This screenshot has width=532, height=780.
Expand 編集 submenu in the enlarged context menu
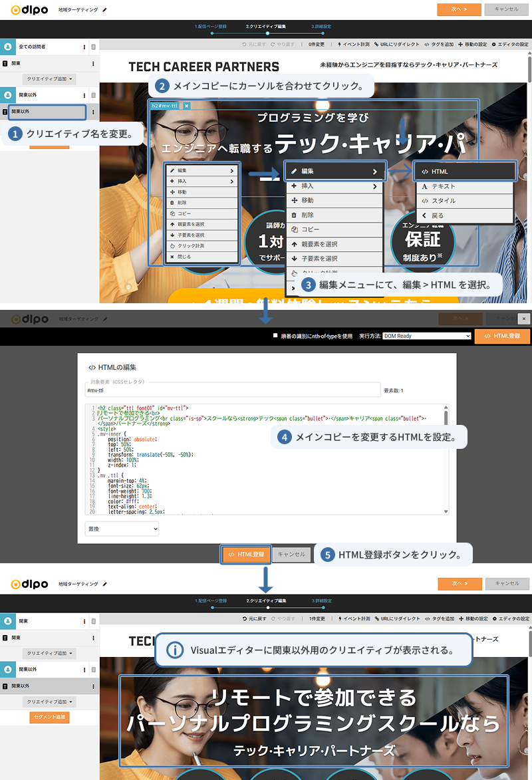click(x=335, y=171)
